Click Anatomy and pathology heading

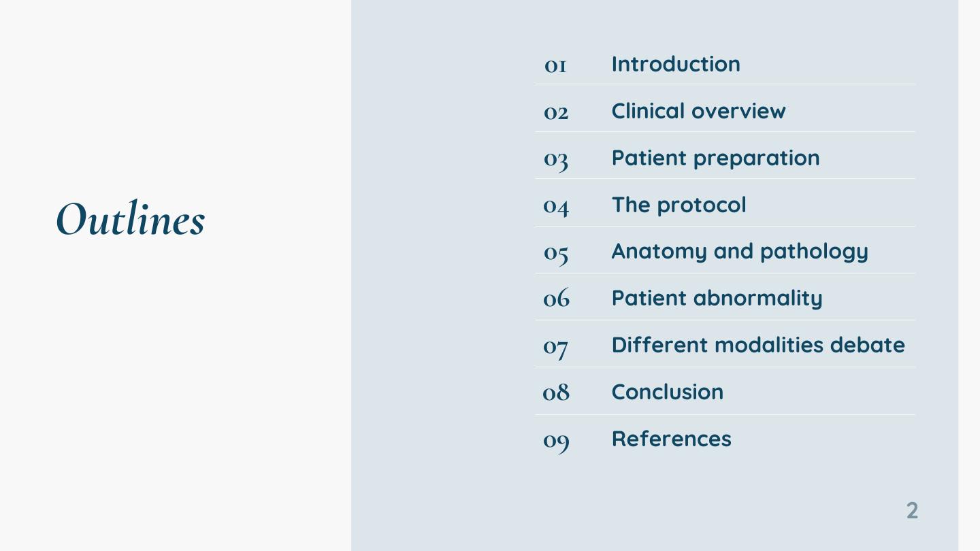click(739, 251)
